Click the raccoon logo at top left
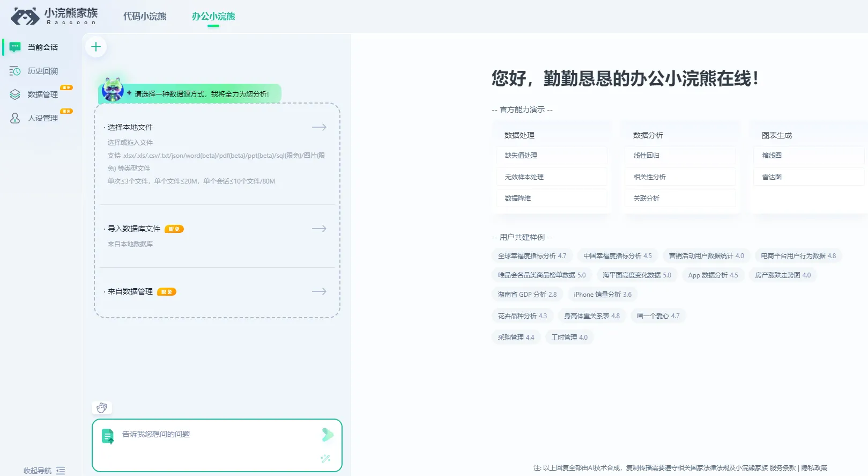 coord(25,16)
